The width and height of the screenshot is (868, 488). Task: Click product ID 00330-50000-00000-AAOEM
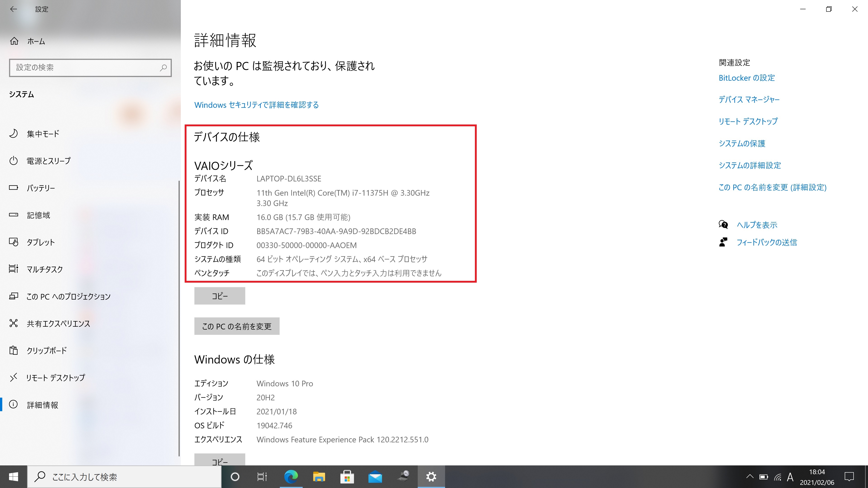307,245
